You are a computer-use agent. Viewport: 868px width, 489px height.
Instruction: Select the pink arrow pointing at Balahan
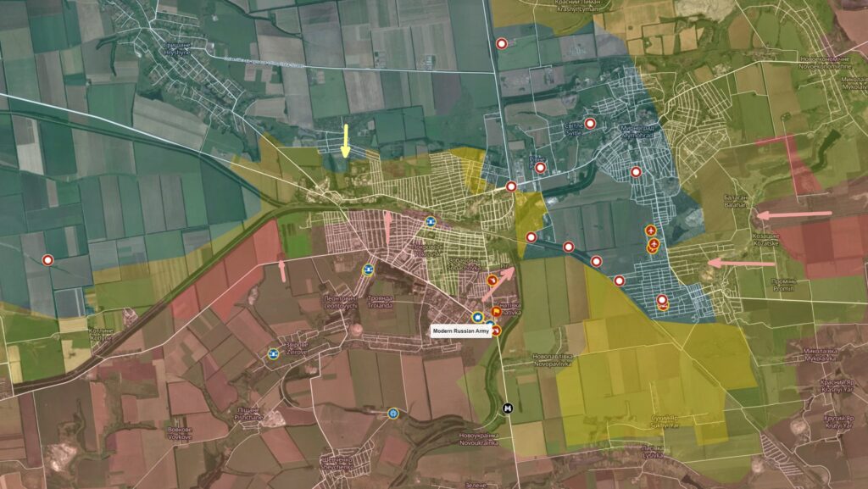793,214
